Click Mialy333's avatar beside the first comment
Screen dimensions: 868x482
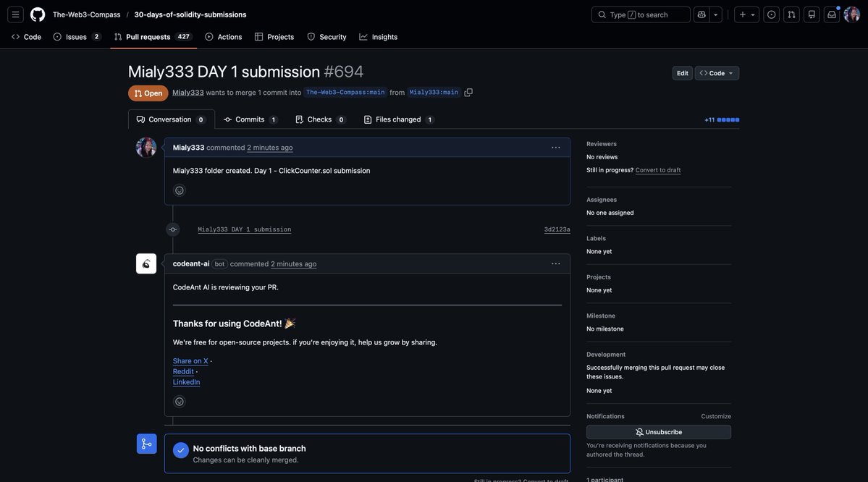point(146,147)
